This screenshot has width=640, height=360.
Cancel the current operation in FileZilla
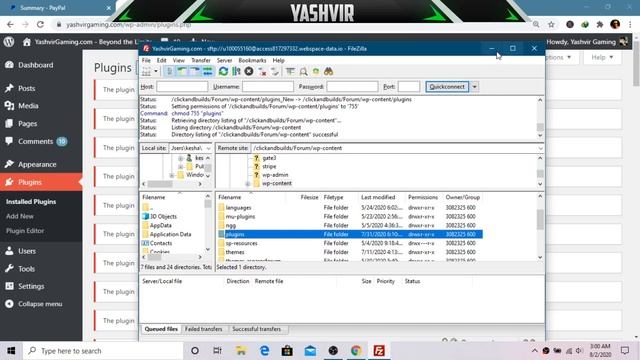249,71
